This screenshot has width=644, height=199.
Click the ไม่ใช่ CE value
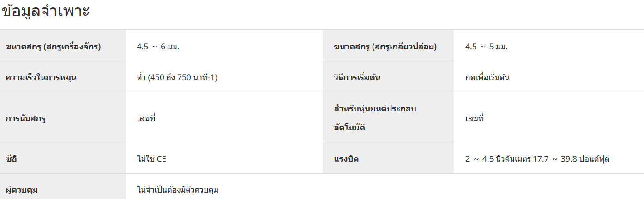point(151,159)
